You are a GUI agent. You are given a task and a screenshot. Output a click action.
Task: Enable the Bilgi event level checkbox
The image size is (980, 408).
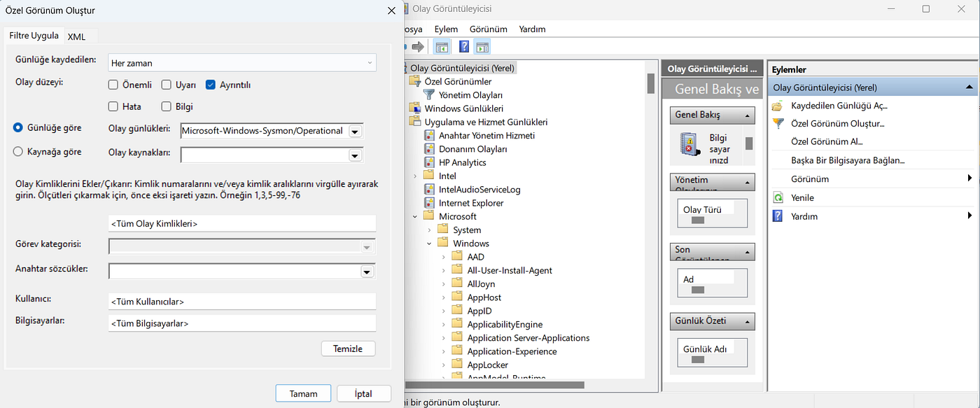166,106
